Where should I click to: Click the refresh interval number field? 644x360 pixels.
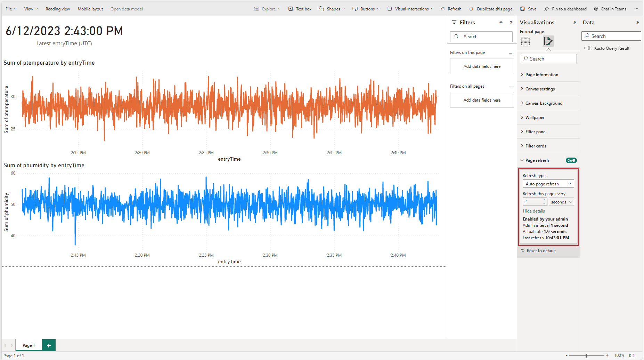point(533,202)
